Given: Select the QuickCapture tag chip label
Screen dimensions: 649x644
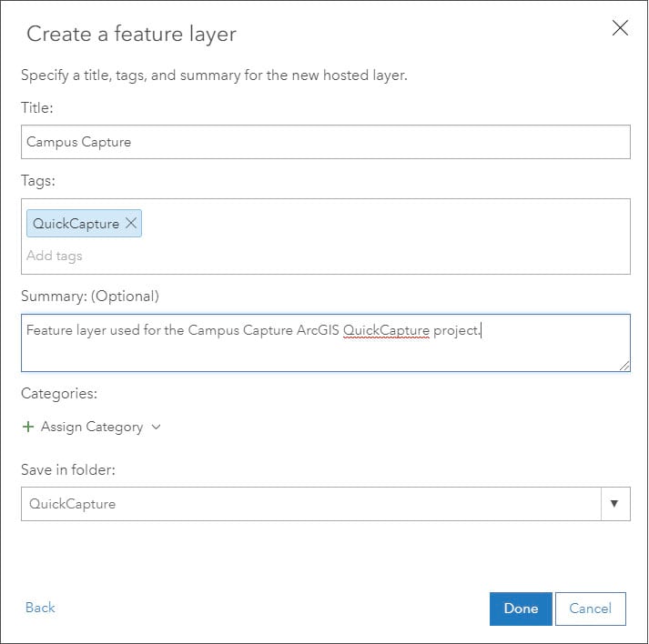Looking at the screenshot, I should point(76,223).
